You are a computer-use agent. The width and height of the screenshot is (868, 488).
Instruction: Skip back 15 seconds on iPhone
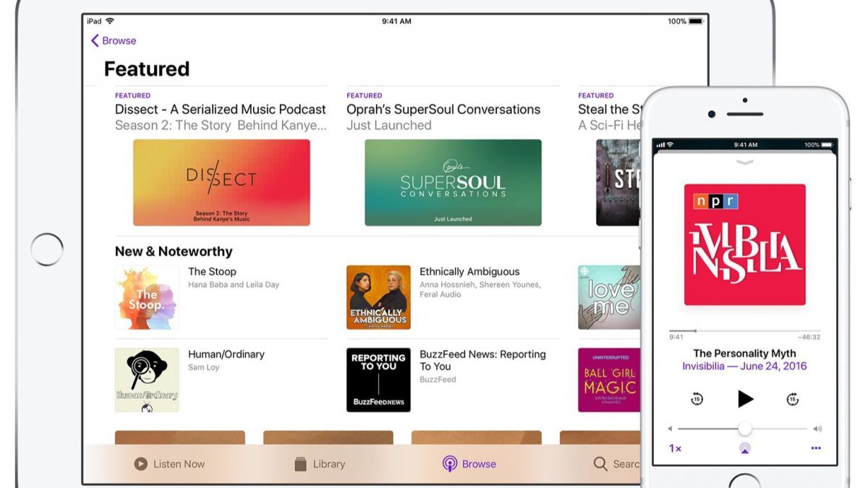click(697, 398)
